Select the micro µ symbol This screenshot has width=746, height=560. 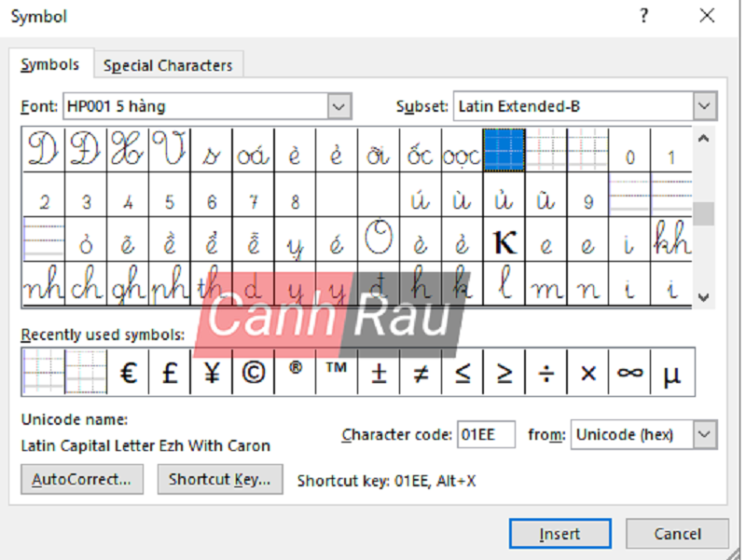671,374
